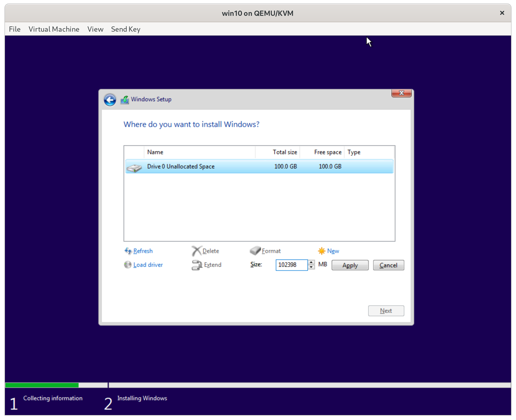Confirm with the Next button
Image resolution: width=516 pixels, height=420 pixels.
click(386, 311)
